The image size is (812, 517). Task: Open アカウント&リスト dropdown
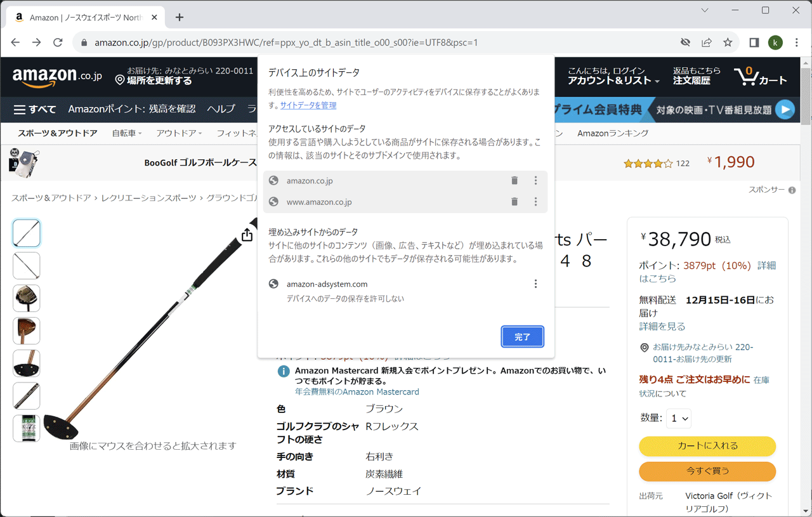point(613,81)
